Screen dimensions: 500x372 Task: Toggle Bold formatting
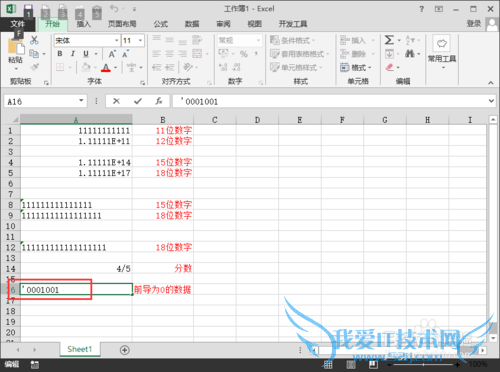point(60,54)
